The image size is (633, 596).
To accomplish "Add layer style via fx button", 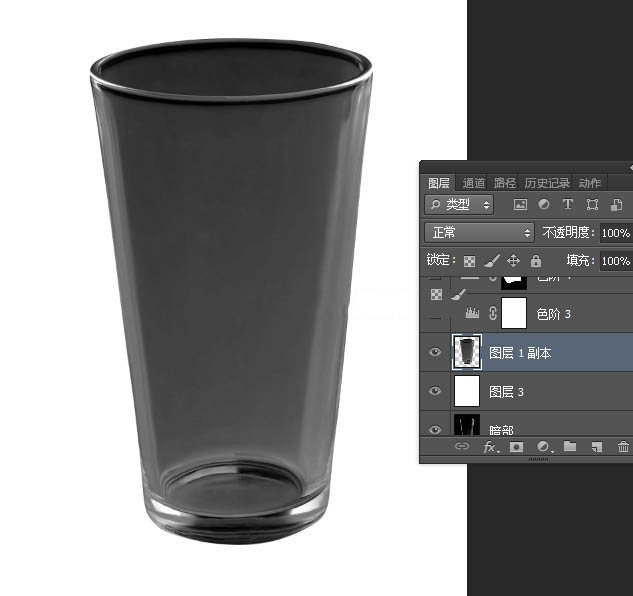I will 491,447.
